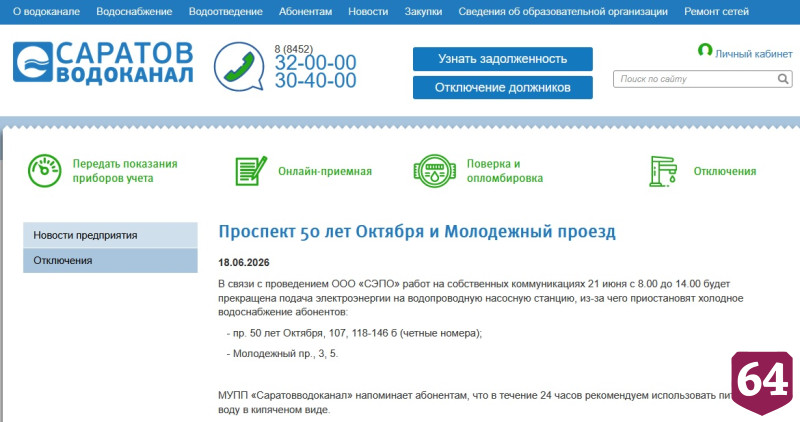The height and width of the screenshot is (422, 800).
Task: Click the paragraph starting МУПП «Саратовводоканал»
Action: click(474, 402)
